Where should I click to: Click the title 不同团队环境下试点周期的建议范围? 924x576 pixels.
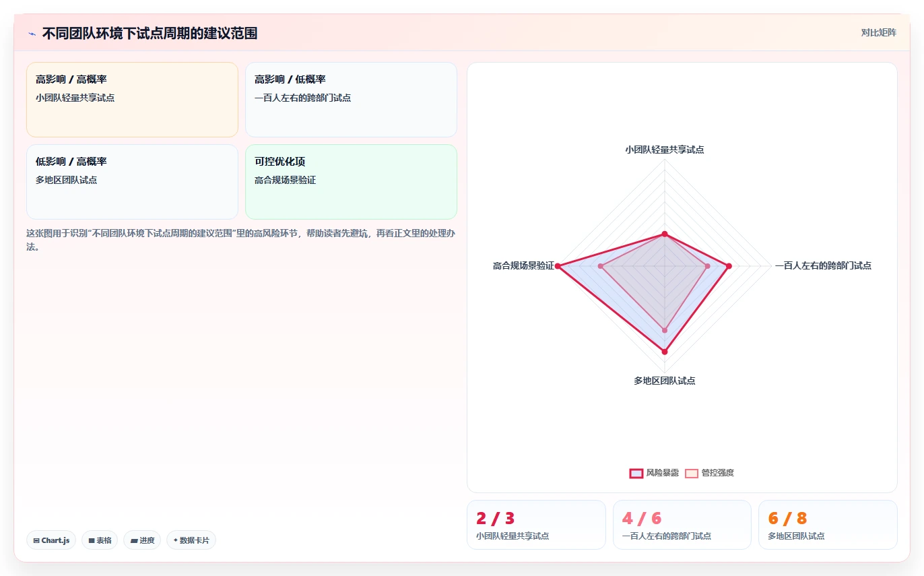pyautogui.click(x=150, y=34)
